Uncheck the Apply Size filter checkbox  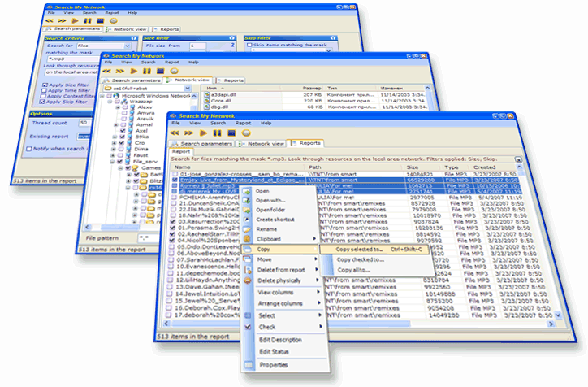click(45, 83)
